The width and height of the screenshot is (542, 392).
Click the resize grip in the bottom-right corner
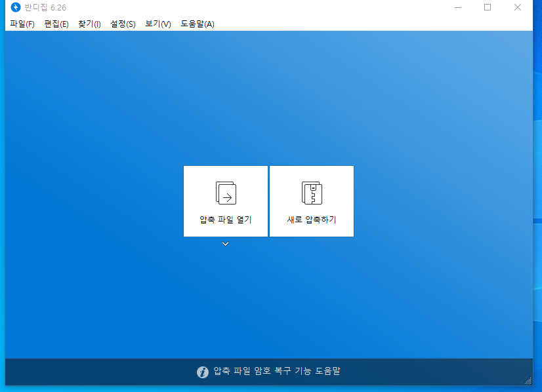point(528,381)
